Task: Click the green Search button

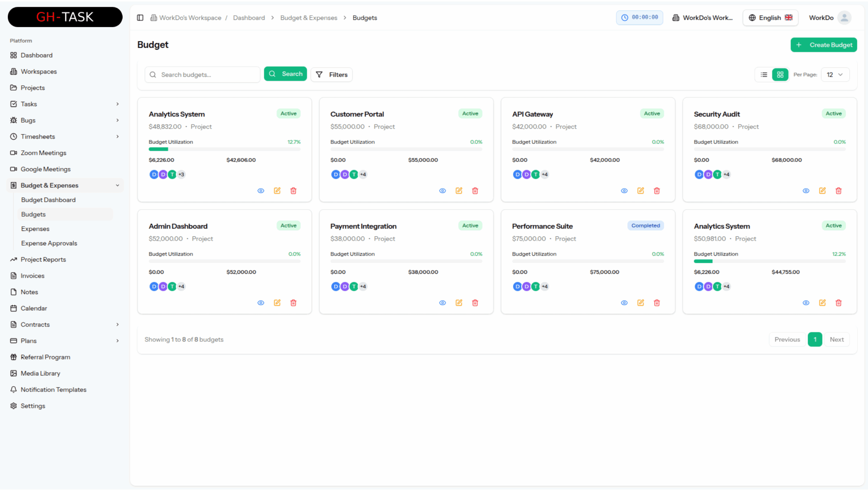Action: point(285,74)
